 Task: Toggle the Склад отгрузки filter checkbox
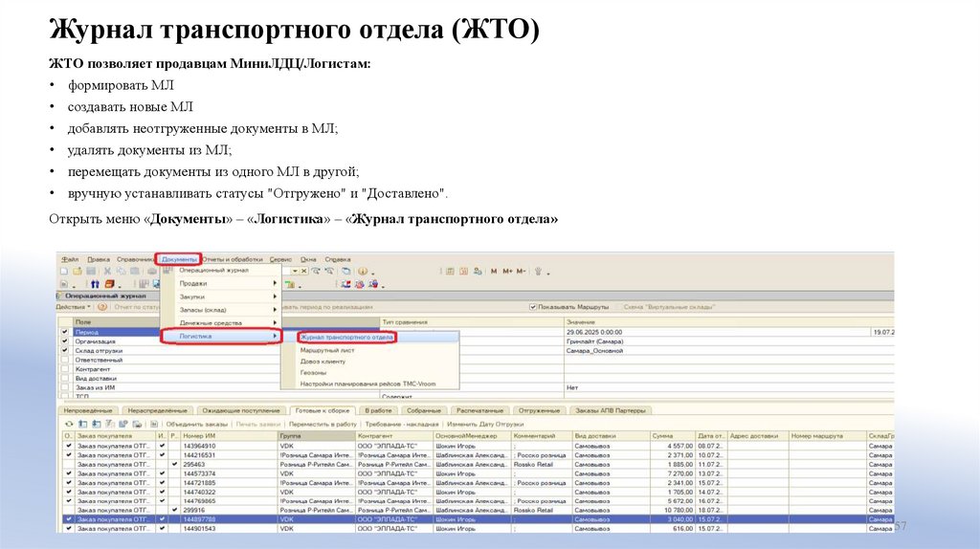pyautogui.click(x=64, y=350)
